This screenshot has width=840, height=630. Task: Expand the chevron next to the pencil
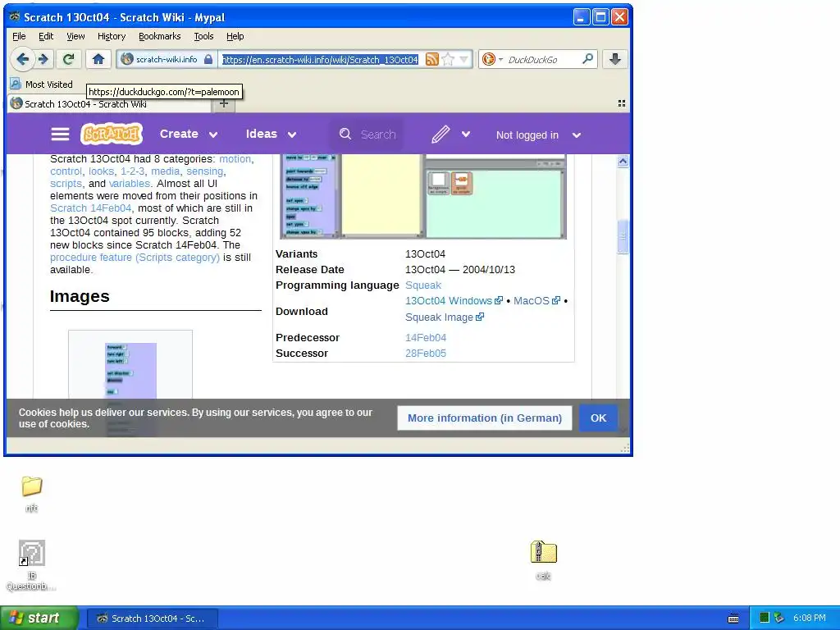[466, 134]
